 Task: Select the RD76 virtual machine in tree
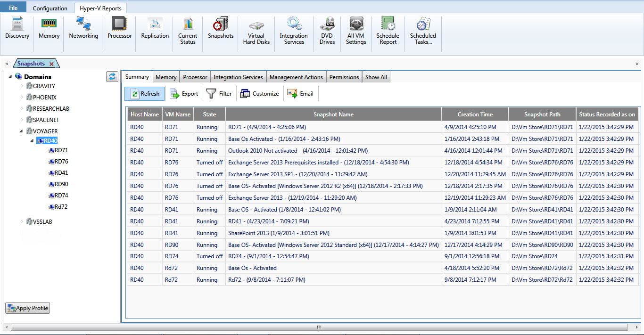(x=61, y=162)
